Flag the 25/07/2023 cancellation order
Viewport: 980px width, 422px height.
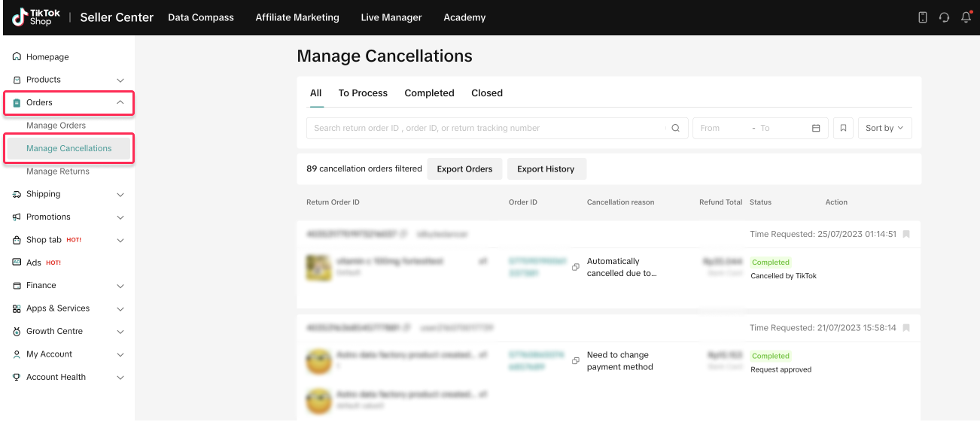(x=906, y=234)
